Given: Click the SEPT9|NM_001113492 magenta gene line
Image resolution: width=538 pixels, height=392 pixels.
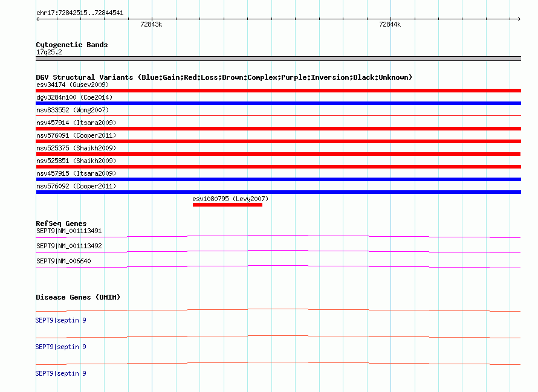Looking at the screenshot, I should 278,251.
